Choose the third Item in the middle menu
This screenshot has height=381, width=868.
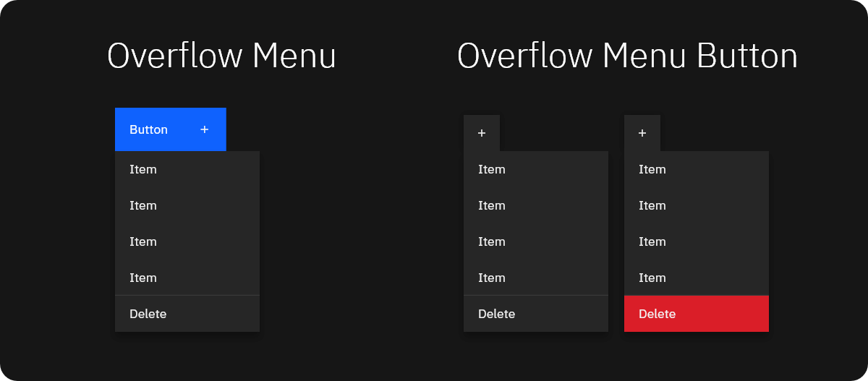coord(536,241)
